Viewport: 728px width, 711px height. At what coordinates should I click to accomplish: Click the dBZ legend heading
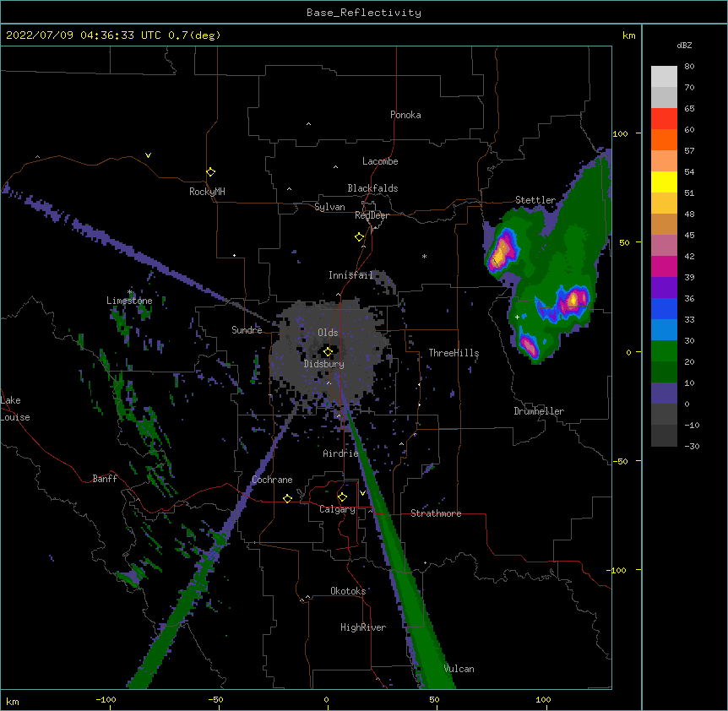point(684,46)
